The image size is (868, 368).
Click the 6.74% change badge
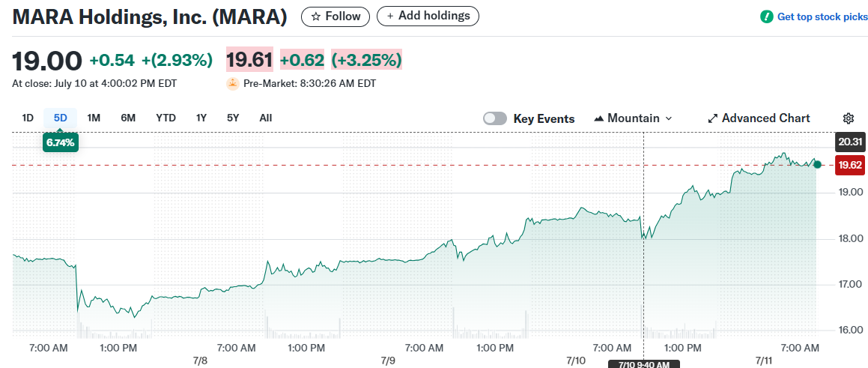click(61, 142)
